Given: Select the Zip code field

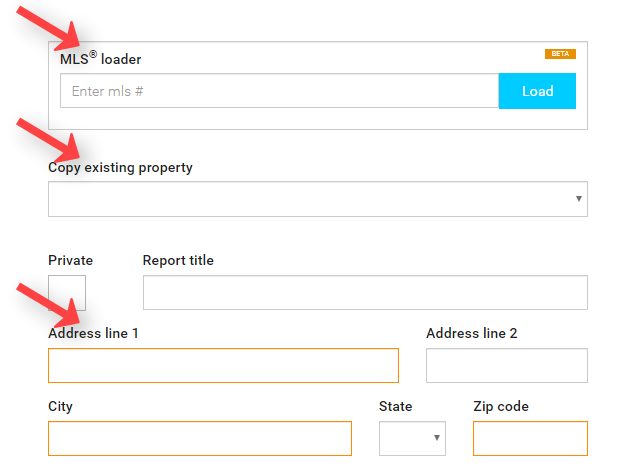Looking at the screenshot, I should [530, 438].
